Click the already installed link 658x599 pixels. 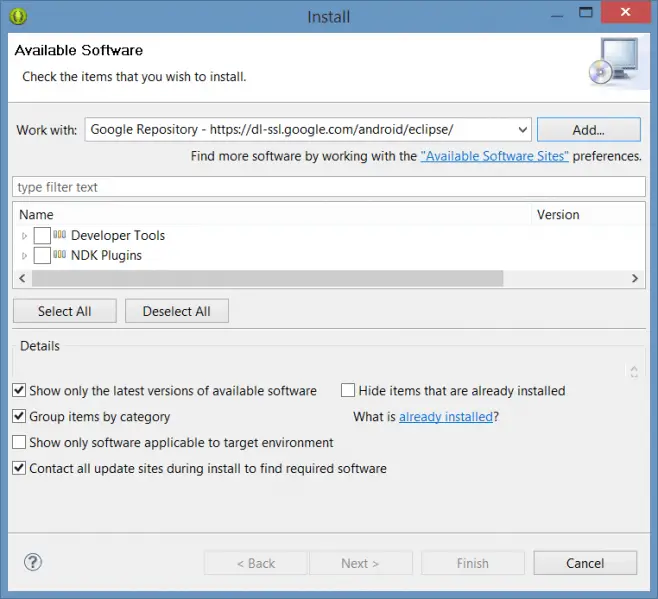pos(445,417)
